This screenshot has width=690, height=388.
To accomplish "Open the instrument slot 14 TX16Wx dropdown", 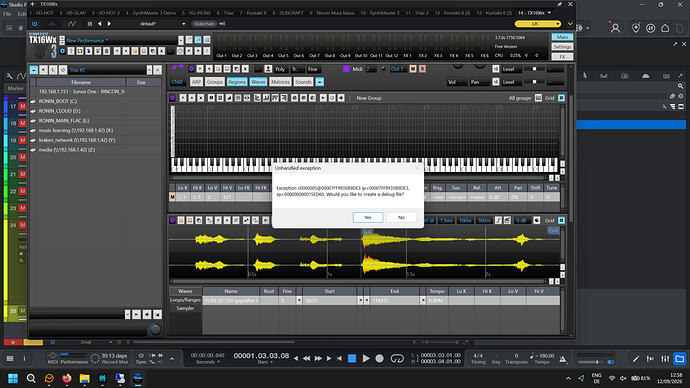I will (x=549, y=13).
